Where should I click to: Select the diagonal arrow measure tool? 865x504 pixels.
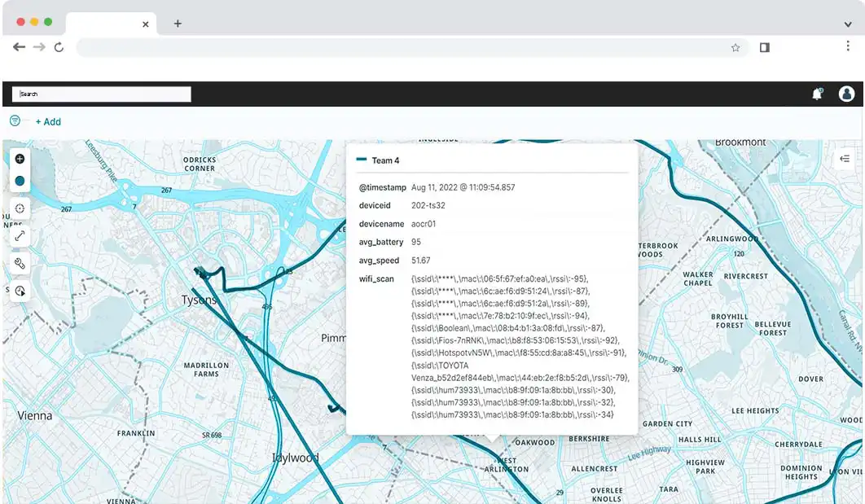tap(20, 235)
